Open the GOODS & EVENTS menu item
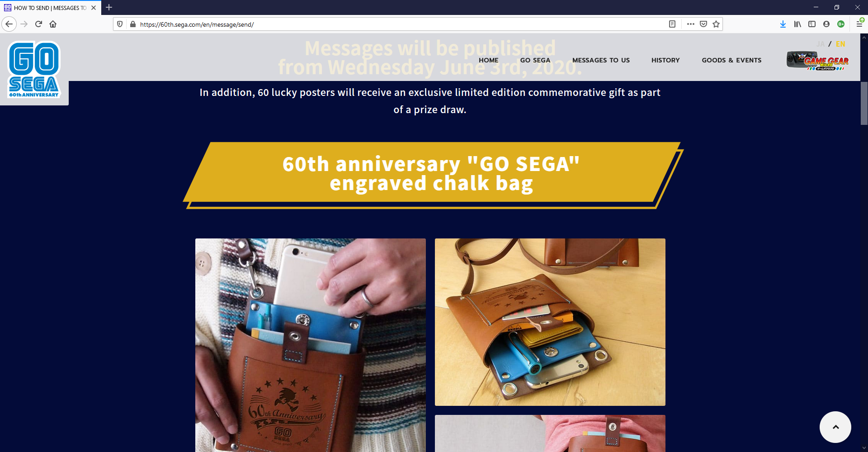Image resolution: width=868 pixels, height=452 pixels. pyautogui.click(x=731, y=60)
